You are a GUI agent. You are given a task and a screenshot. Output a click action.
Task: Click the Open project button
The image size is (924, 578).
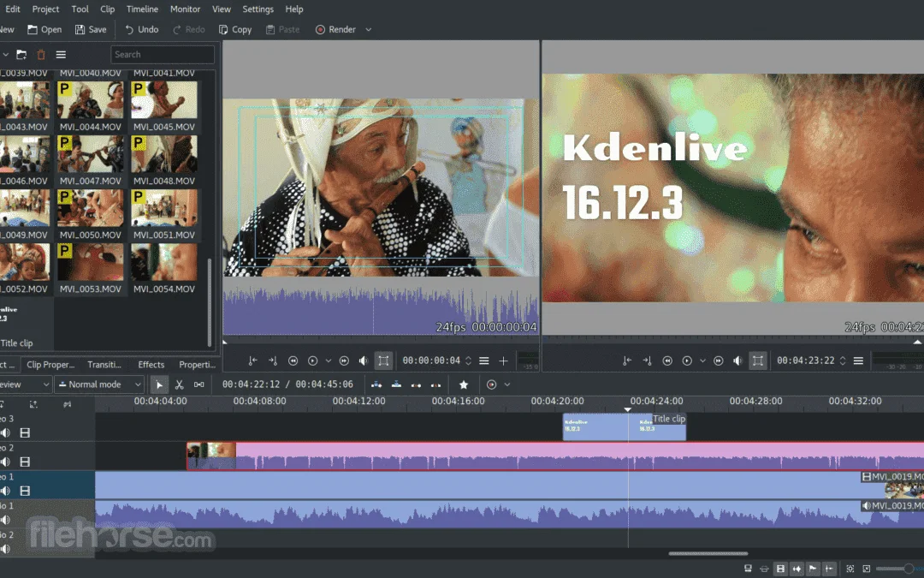[x=44, y=29]
